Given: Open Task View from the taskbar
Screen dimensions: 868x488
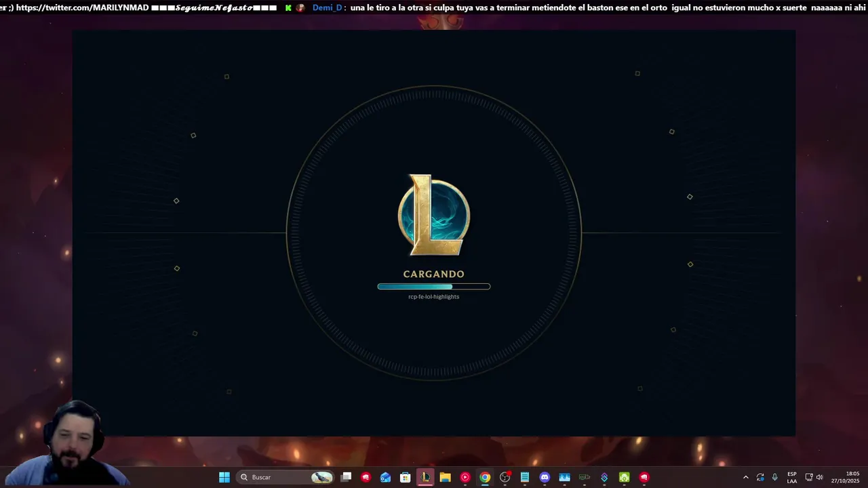Looking at the screenshot, I should [x=347, y=477].
